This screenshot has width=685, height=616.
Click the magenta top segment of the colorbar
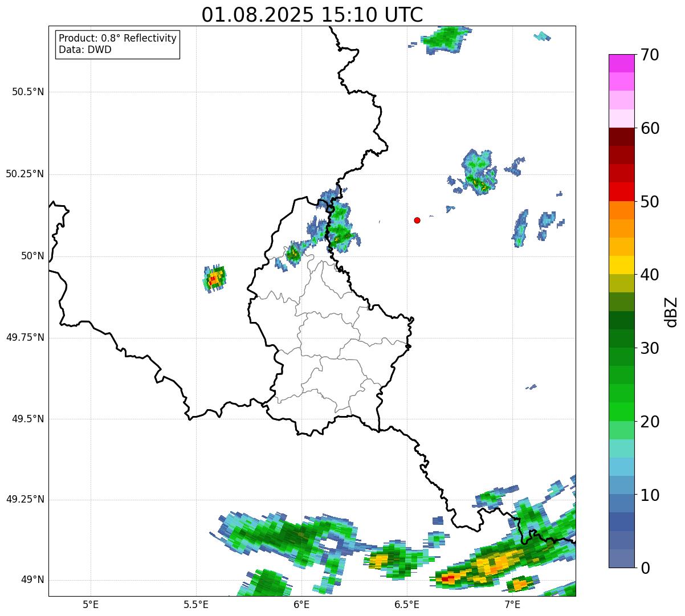(621, 63)
